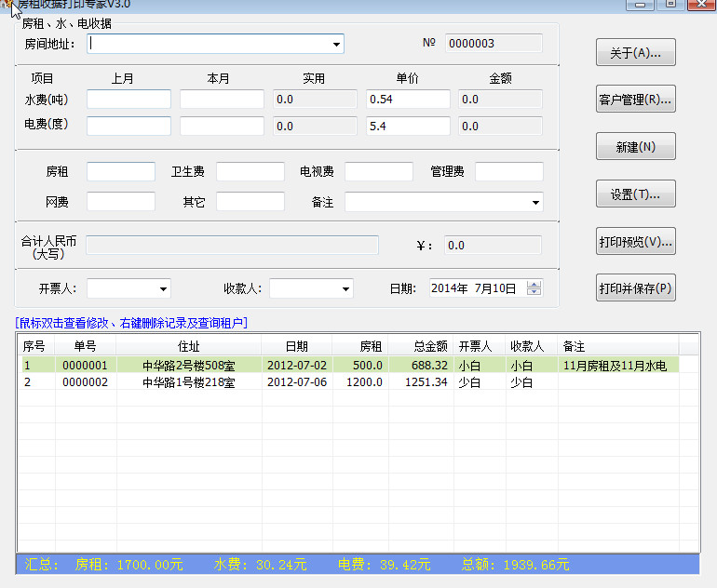Viewport: 717px width, 588px height.
Task: Minimize the 房租收据打印专家 window
Action: (641, 4)
